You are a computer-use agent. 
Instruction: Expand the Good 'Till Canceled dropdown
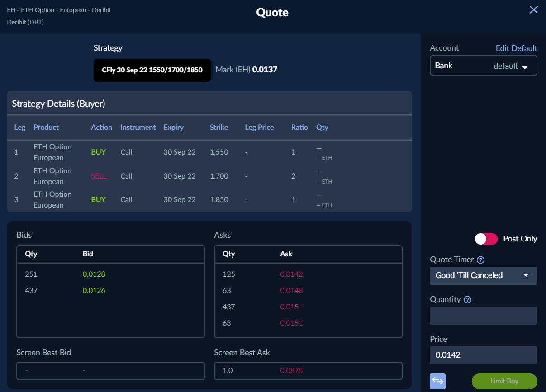click(x=483, y=275)
